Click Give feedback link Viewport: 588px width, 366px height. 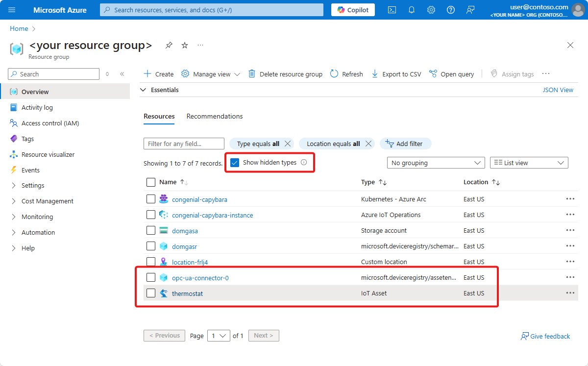coord(545,336)
